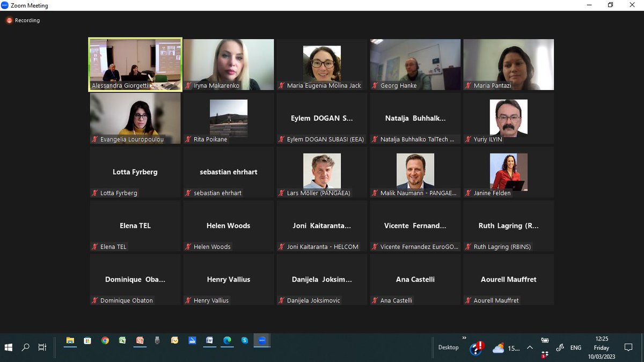
Task: Open the Windows Start menu
Action: [8, 348]
